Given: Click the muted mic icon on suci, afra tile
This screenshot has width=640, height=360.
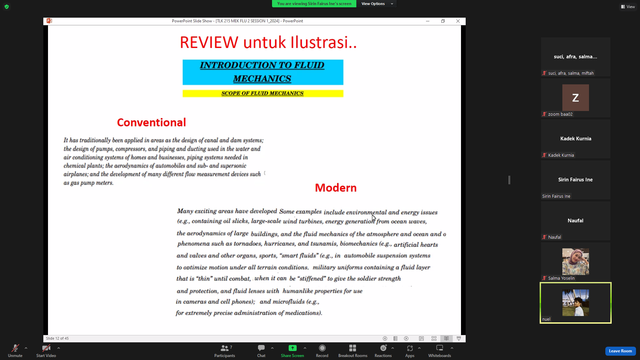Looking at the screenshot, I should click(x=544, y=73).
